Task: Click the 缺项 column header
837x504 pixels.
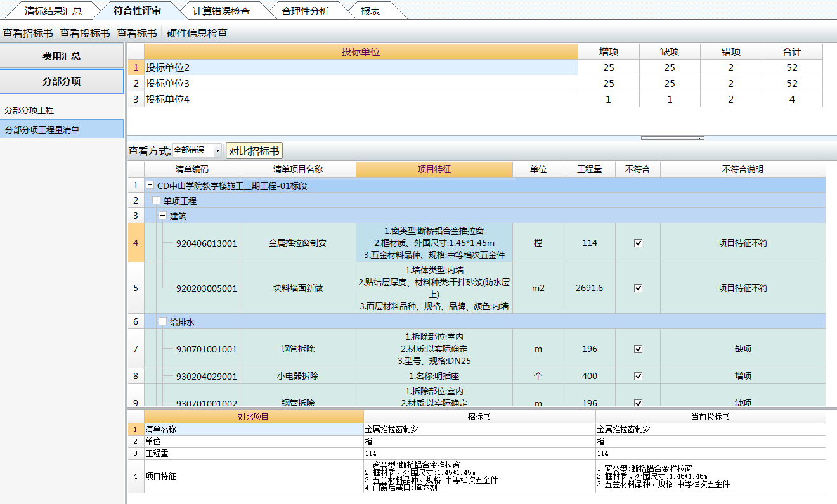Action: 670,52
